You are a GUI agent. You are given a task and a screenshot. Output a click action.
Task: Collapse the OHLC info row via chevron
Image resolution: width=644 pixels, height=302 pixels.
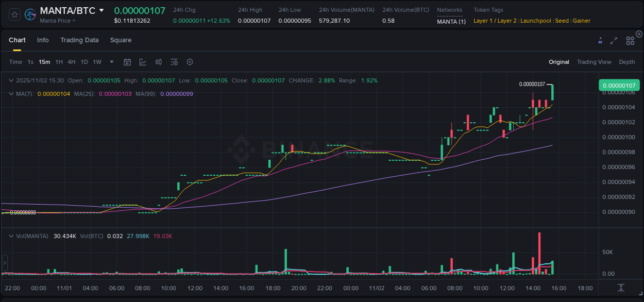(x=11, y=80)
